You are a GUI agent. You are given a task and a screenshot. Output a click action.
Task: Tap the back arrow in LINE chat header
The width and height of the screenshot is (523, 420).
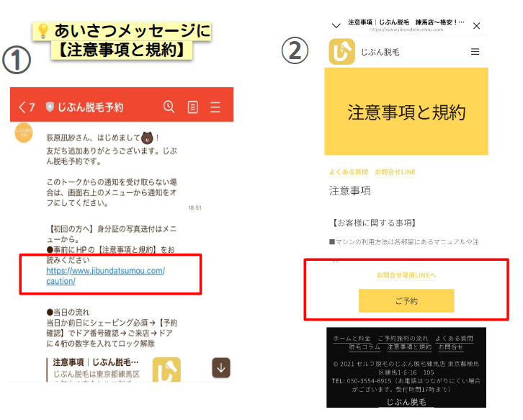tap(22, 107)
